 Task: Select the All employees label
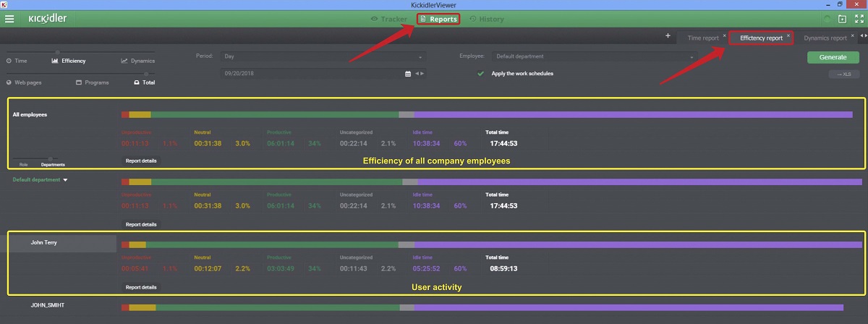tap(30, 114)
